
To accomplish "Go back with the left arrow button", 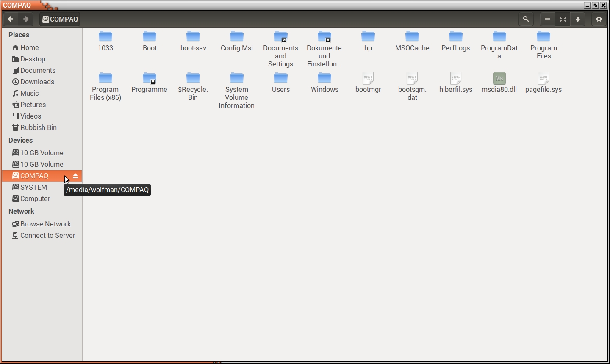I will (11, 19).
